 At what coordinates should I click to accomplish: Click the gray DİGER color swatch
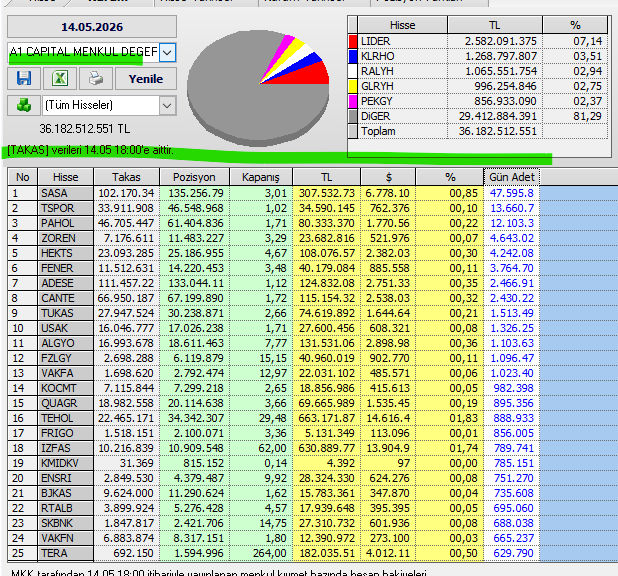pyautogui.click(x=353, y=116)
